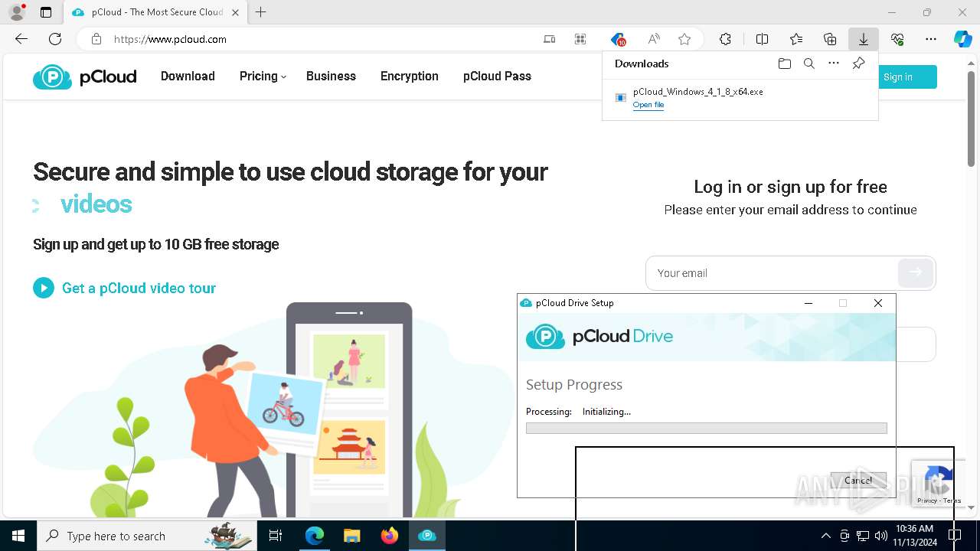This screenshot has width=980, height=551.
Task: Search downloads using magnifier icon
Action: click(808, 64)
